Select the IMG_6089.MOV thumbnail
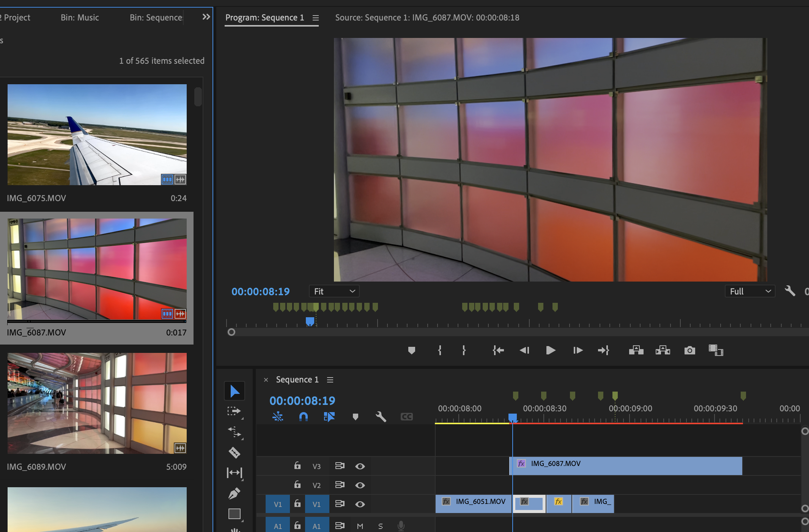 coord(97,403)
